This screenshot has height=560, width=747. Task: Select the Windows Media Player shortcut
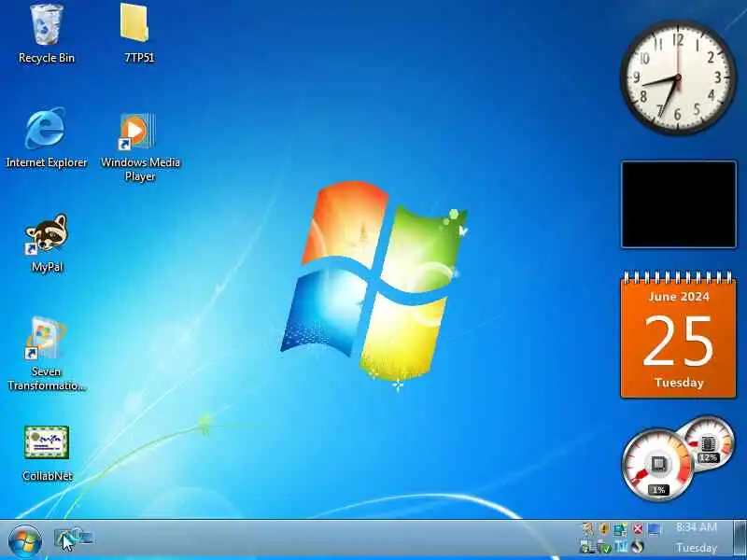tap(139, 147)
